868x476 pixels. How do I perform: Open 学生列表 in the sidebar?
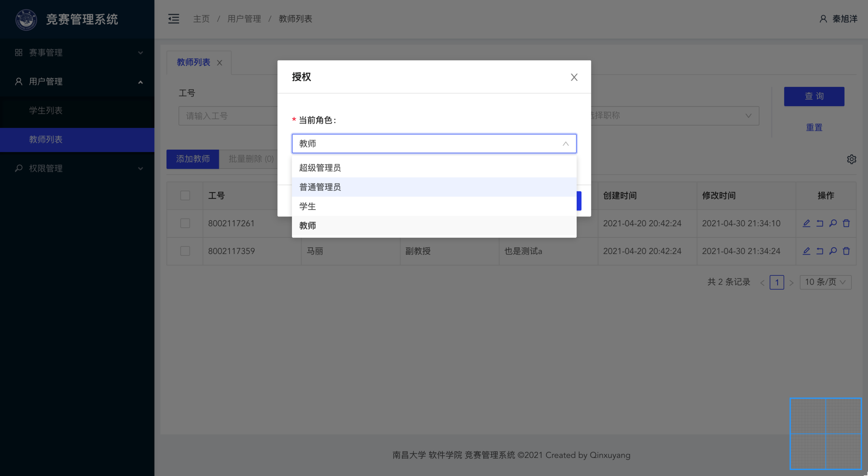46,110
